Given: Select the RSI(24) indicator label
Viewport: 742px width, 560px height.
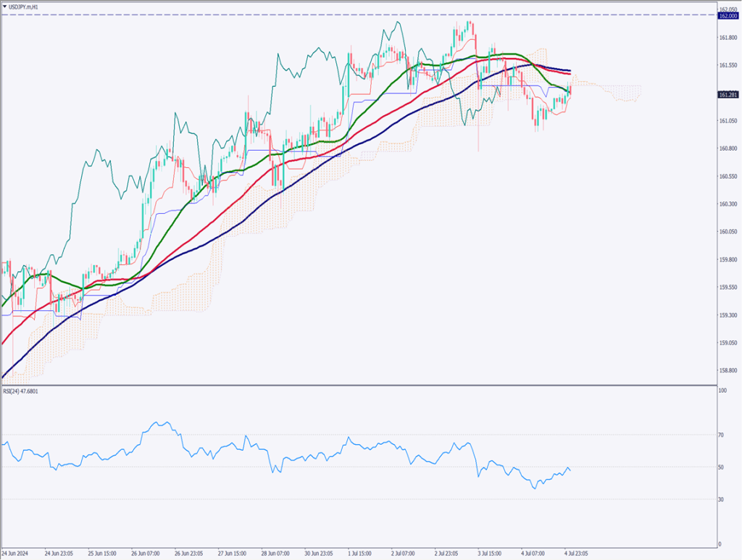Looking at the screenshot, I should (23, 392).
